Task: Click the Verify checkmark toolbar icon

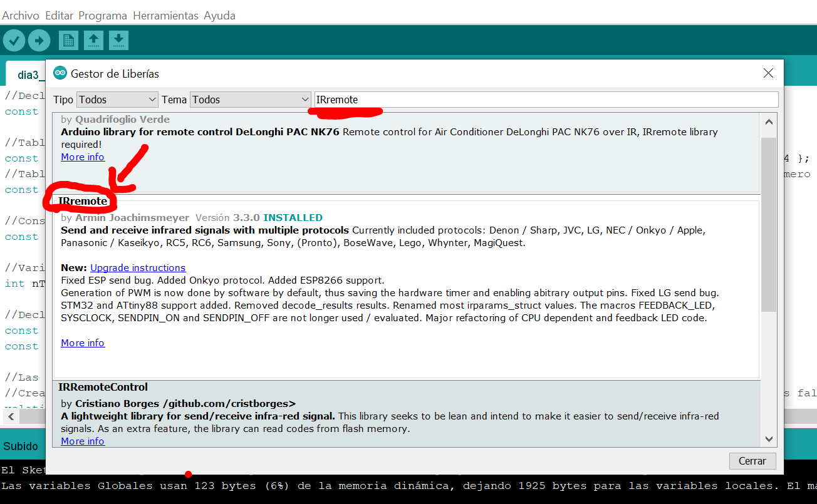Action: (x=14, y=41)
